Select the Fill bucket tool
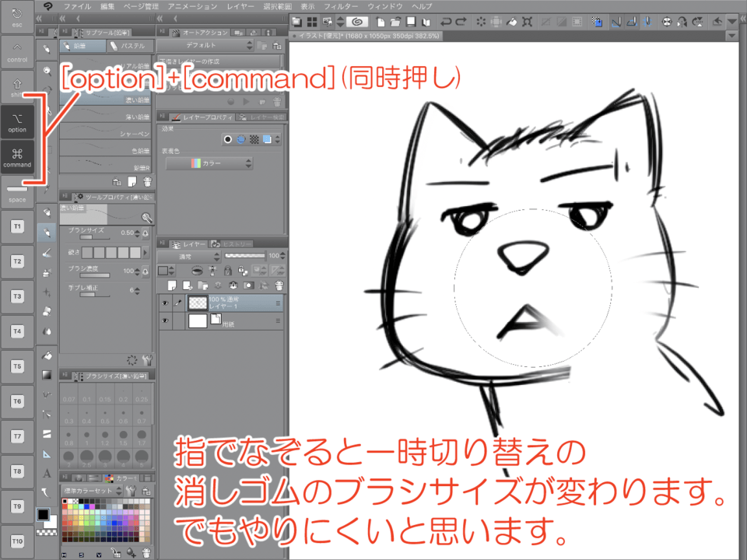This screenshot has width=747, height=560. (x=47, y=355)
